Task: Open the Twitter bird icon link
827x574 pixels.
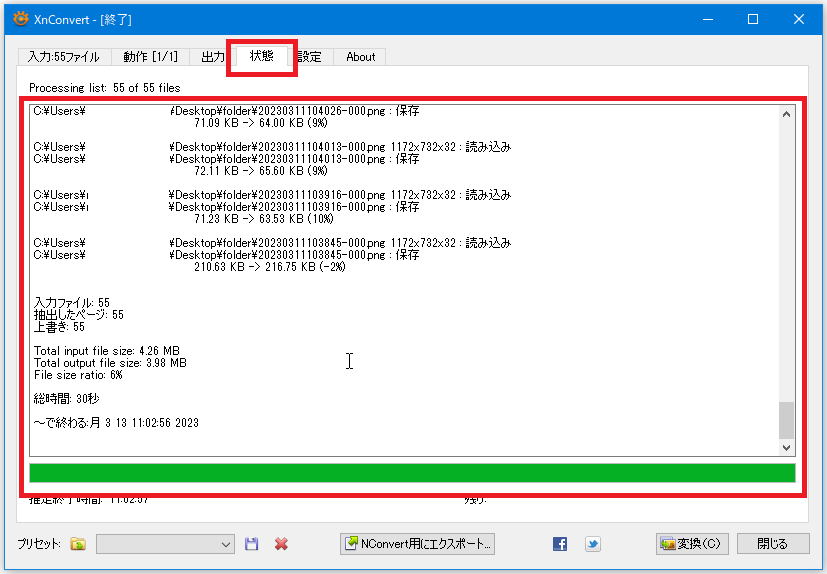Action: tap(593, 544)
